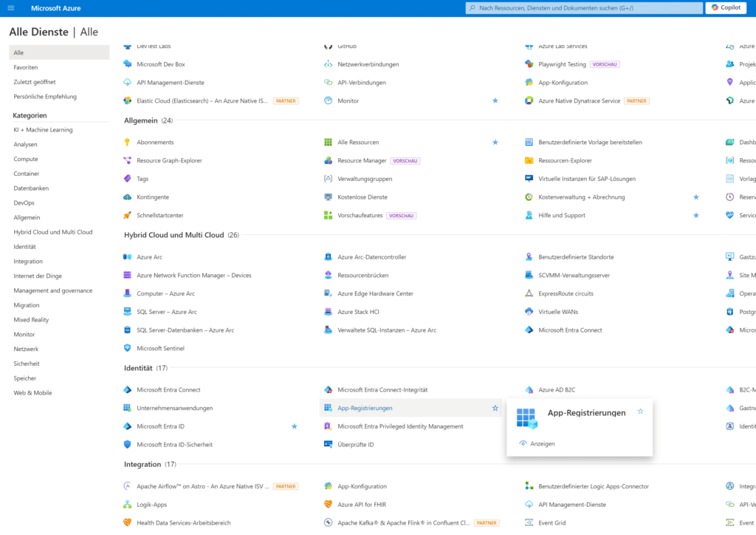The image size is (756, 535).
Task: Click the Azure Arc service icon
Action: pyautogui.click(x=127, y=257)
